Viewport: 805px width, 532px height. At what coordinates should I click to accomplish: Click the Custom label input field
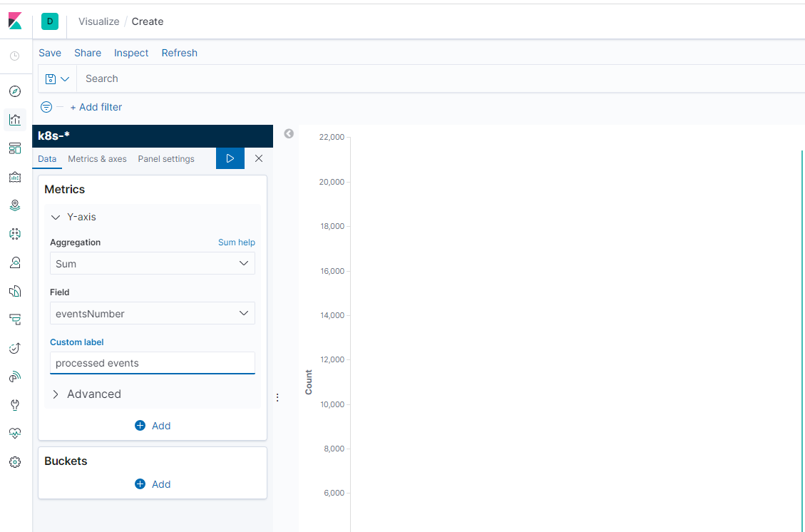pos(152,363)
